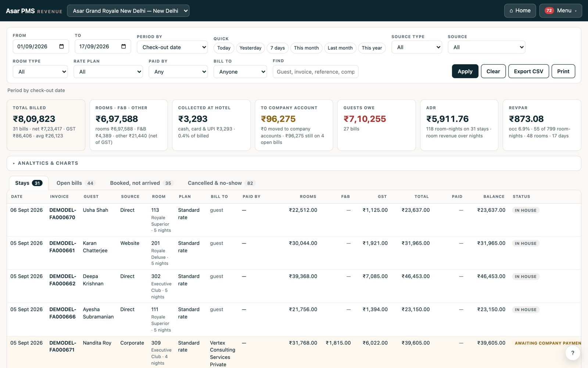
Task: Click guest name Ayesha Subramanian
Action: (98, 313)
